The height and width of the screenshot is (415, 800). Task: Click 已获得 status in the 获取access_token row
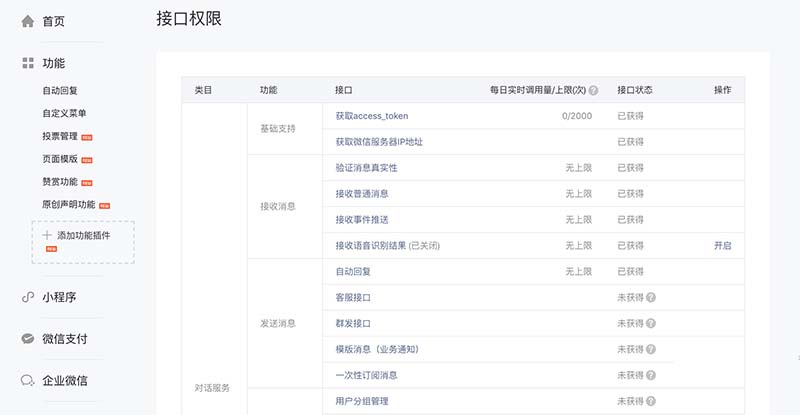pyautogui.click(x=630, y=116)
